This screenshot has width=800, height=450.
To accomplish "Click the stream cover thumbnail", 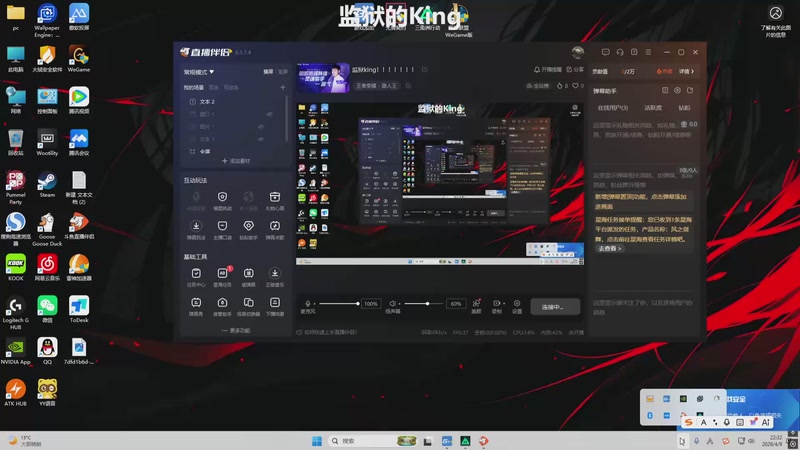I will coord(323,78).
